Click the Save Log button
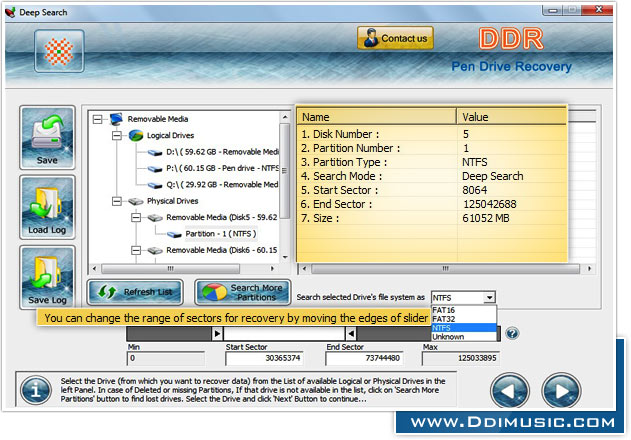631x440 pixels. 47,277
